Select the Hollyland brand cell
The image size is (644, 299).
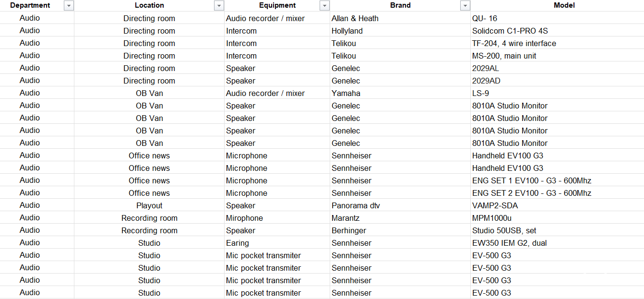click(x=347, y=31)
